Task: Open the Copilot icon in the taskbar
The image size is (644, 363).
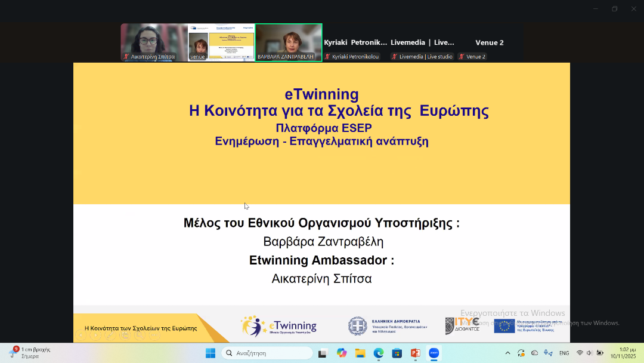Action: (x=342, y=353)
